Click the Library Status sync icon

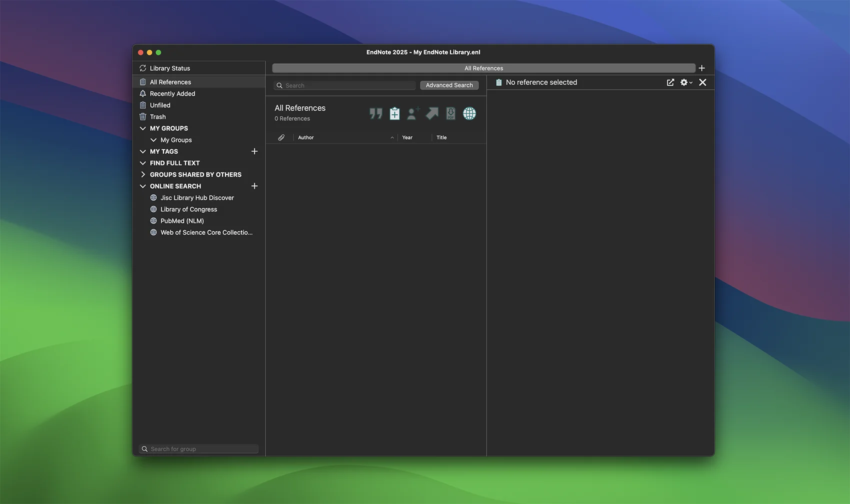(x=143, y=68)
